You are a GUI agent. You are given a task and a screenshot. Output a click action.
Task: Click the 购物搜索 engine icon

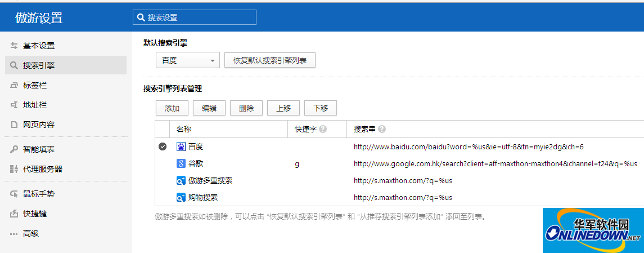point(181,197)
